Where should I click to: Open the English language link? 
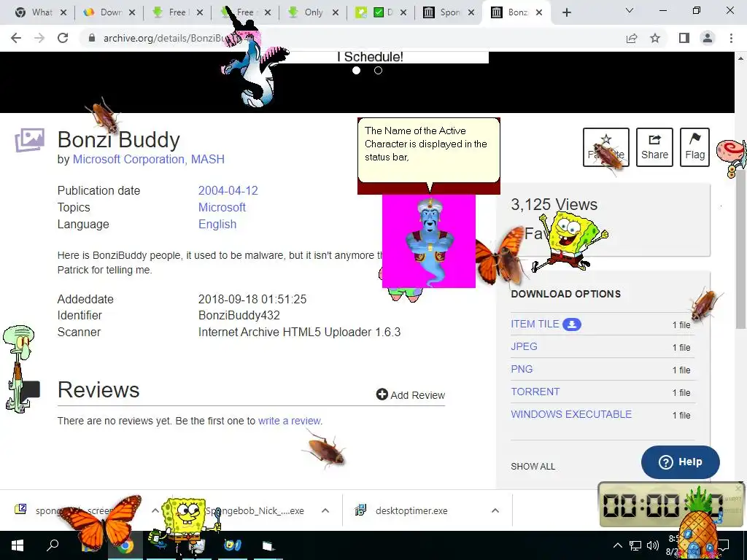217,224
